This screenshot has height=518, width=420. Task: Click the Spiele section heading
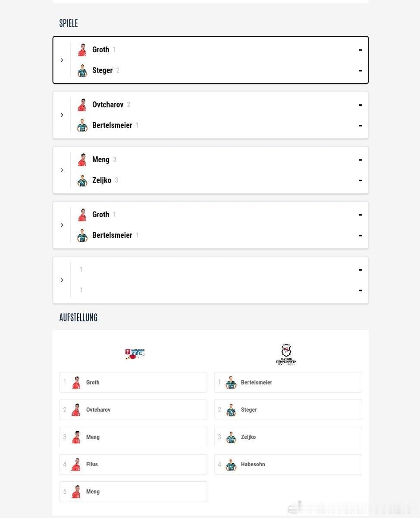(x=69, y=23)
